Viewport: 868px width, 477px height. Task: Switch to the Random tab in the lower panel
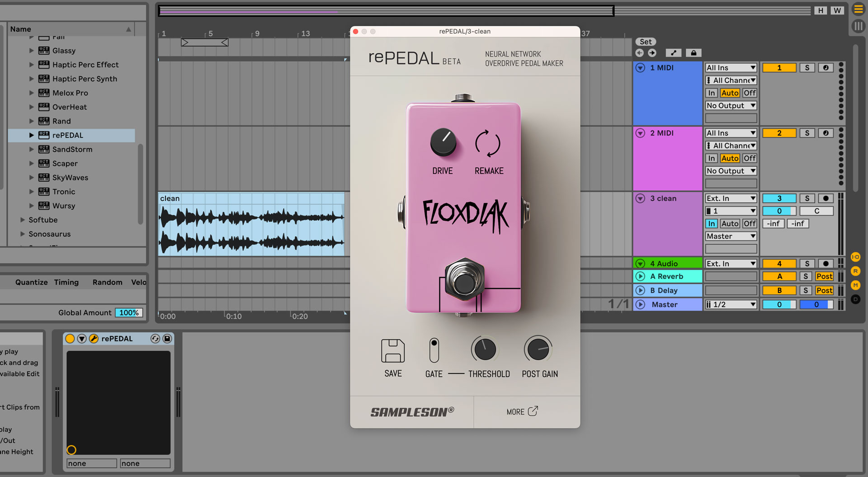click(x=107, y=282)
